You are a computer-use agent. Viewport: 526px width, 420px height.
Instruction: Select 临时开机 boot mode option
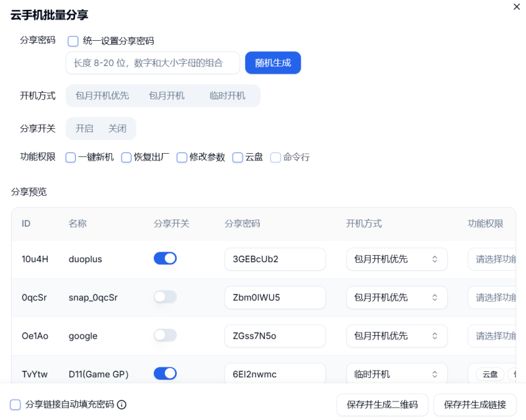(x=227, y=96)
